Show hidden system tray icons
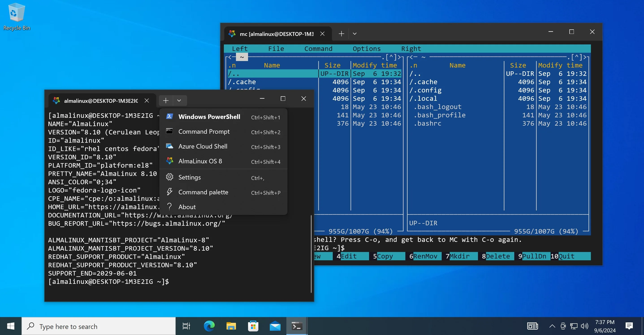This screenshot has height=335, width=644. pos(552,326)
